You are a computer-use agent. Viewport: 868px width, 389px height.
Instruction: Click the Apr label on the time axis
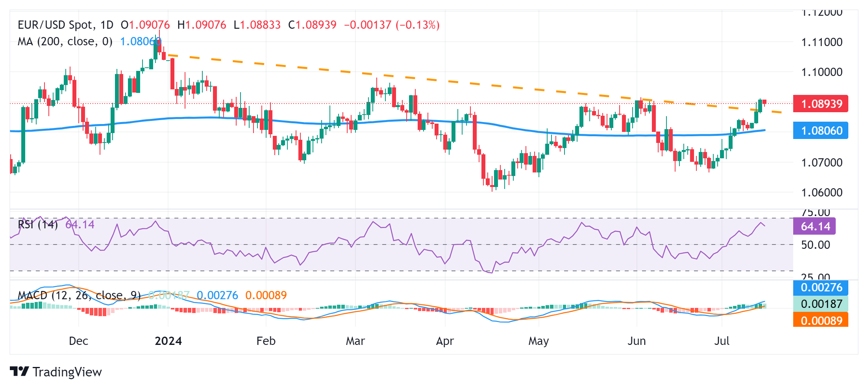pos(445,341)
